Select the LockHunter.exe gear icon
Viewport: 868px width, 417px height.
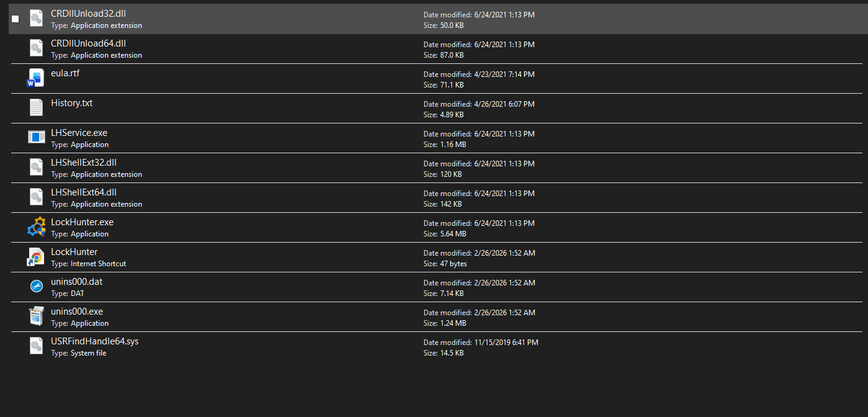click(37, 226)
